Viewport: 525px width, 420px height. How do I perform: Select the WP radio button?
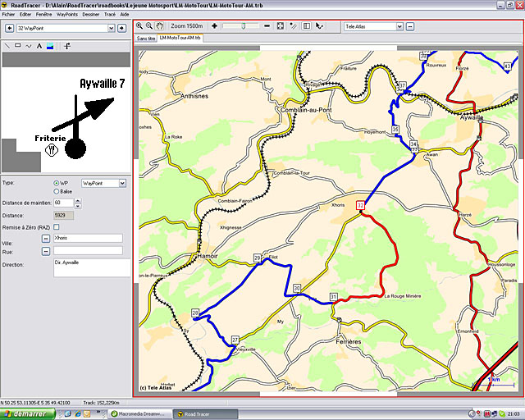coord(57,183)
